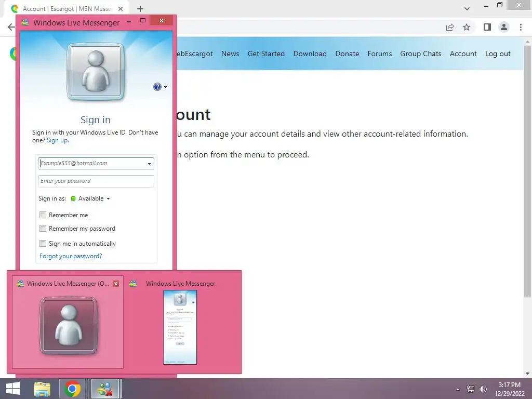Open the Messenger help icon menu
Image resolution: width=532 pixels, height=399 pixels.
coord(159,87)
